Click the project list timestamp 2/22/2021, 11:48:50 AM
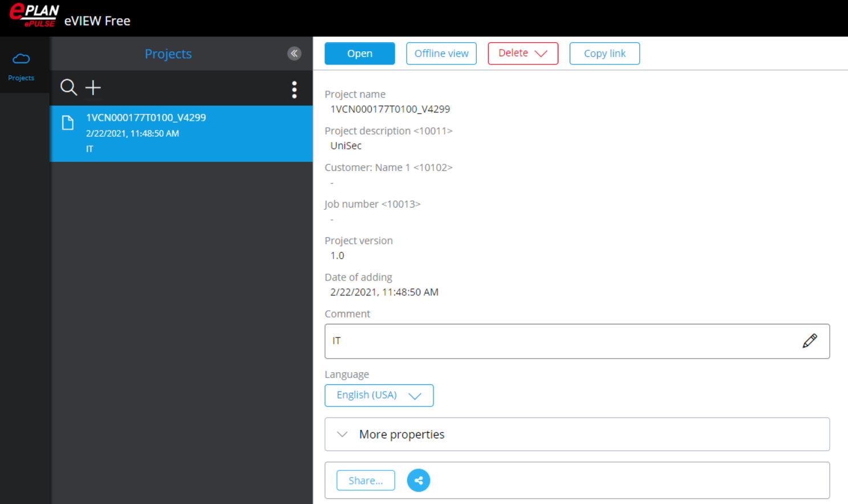 132,133
